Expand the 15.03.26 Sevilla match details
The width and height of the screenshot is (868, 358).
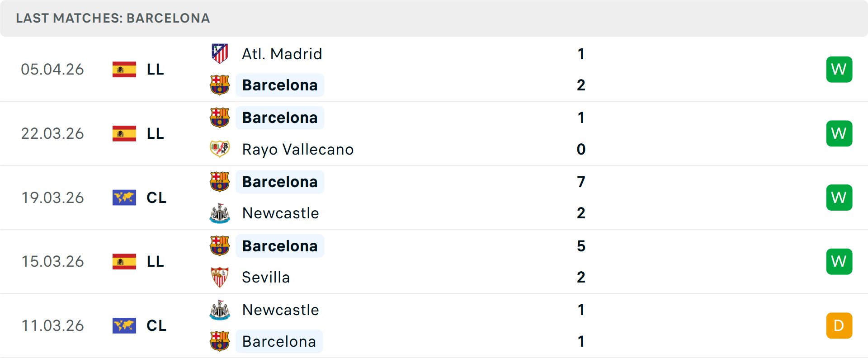pyautogui.click(x=434, y=261)
